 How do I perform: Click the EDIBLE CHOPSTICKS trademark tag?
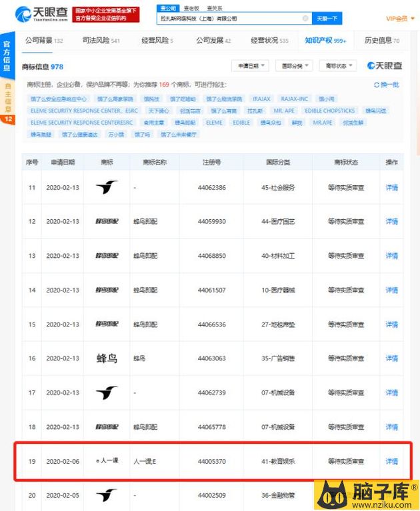pyautogui.click(x=330, y=111)
